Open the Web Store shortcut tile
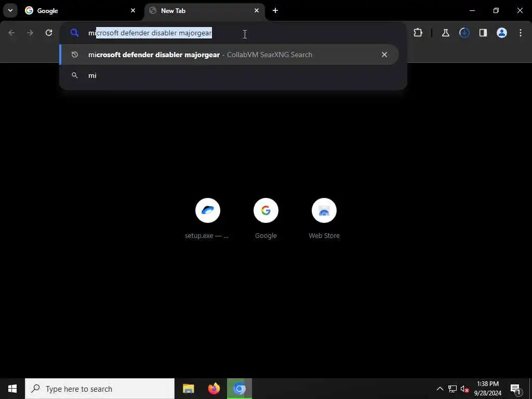The image size is (532, 399). tap(324, 219)
